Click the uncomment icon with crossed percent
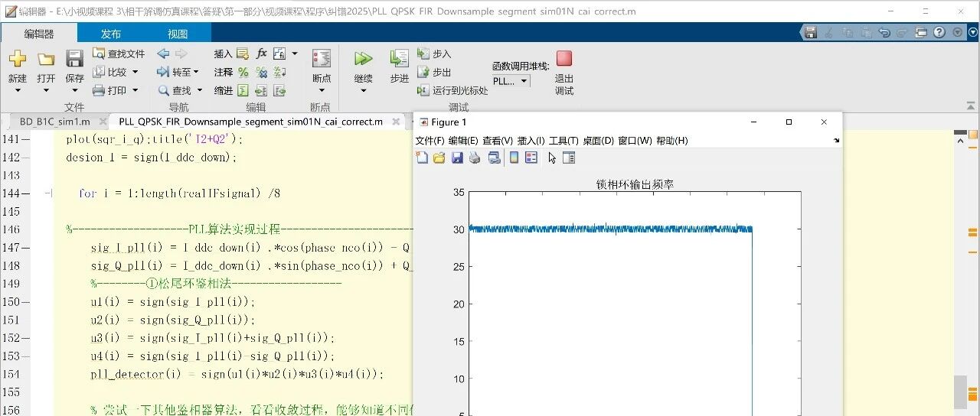The image size is (980, 416). (x=261, y=72)
